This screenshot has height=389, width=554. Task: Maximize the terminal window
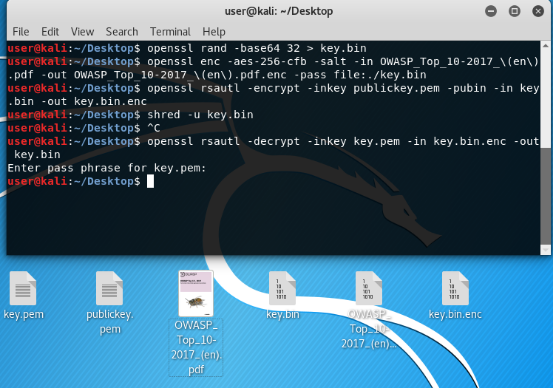pyautogui.click(x=514, y=11)
